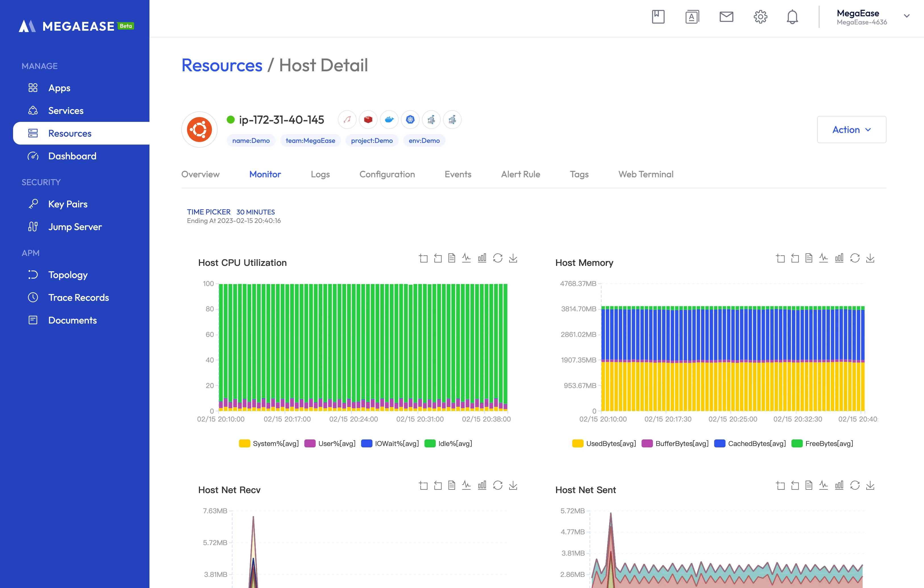Restore the Host CPU Utilization chart
This screenshot has height=588, width=924.
point(498,258)
